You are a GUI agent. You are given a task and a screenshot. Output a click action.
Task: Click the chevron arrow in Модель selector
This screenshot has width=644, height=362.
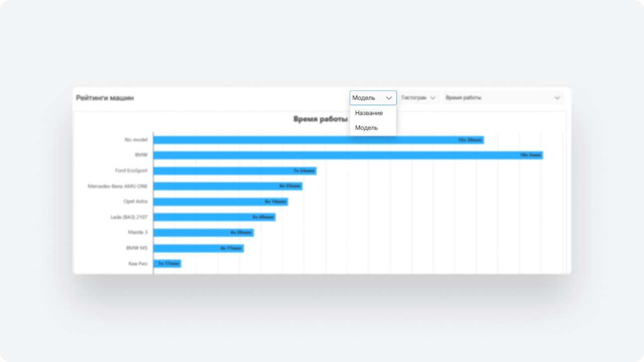(389, 98)
